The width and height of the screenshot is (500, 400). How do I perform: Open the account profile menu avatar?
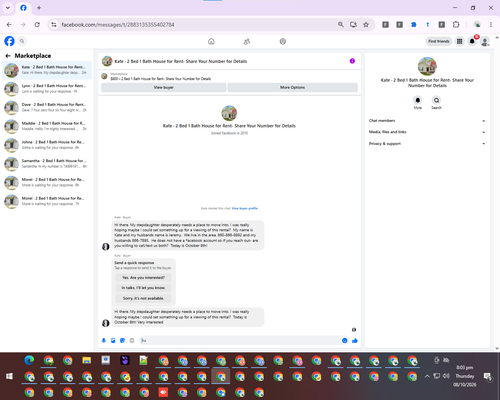tap(485, 41)
